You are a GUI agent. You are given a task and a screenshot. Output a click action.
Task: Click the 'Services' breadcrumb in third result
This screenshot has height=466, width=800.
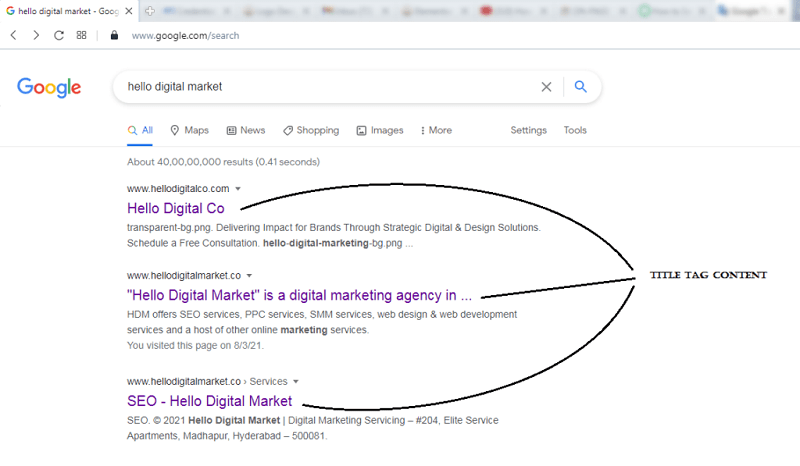coord(268,382)
